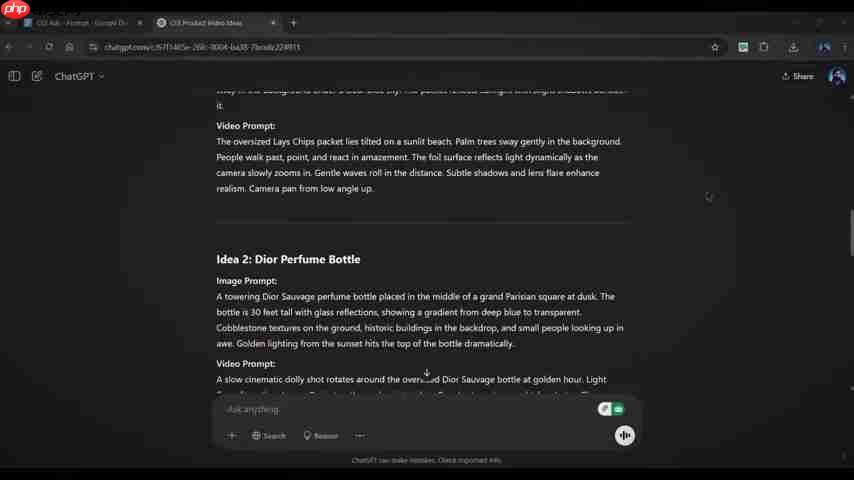
Task: Click the chatgpt.com URL address bar
Action: click(202, 47)
